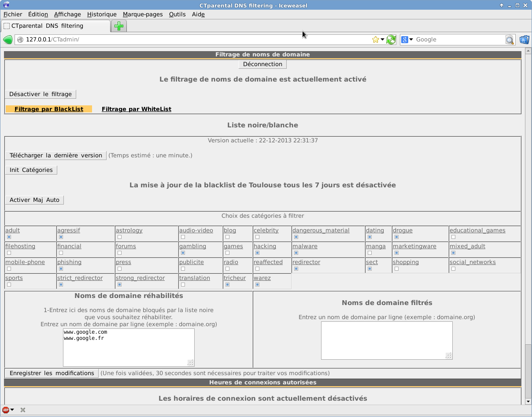The width and height of the screenshot is (532, 417).
Task: Close the add-on bar with X icon
Action: [23, 410]
